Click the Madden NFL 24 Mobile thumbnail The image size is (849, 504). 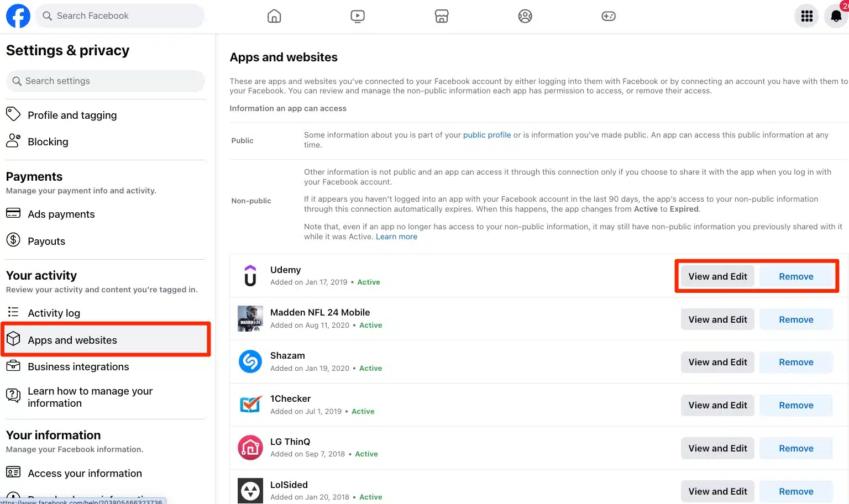coord(250,319)
